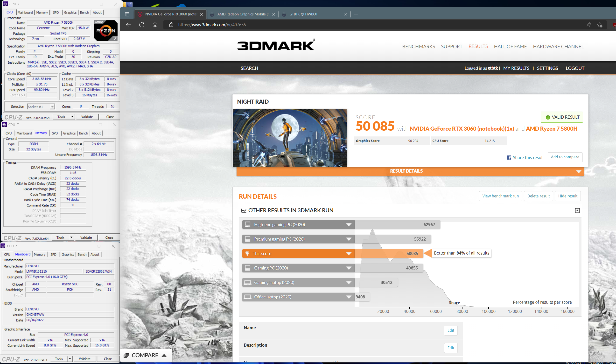Viewport: 616px width, 364px height.
Task: Click the Gaming PC (2020) monitor icon
Action: pos(248,268)
